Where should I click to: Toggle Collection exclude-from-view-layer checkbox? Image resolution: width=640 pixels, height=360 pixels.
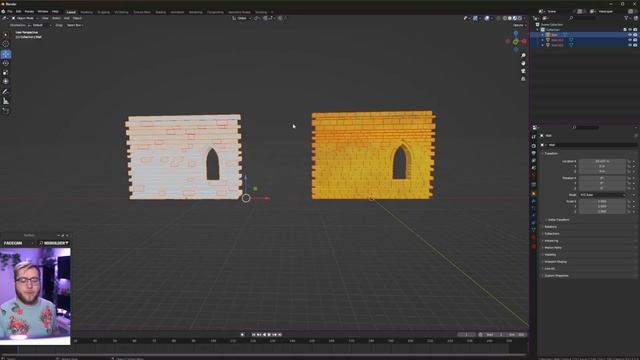625,29
